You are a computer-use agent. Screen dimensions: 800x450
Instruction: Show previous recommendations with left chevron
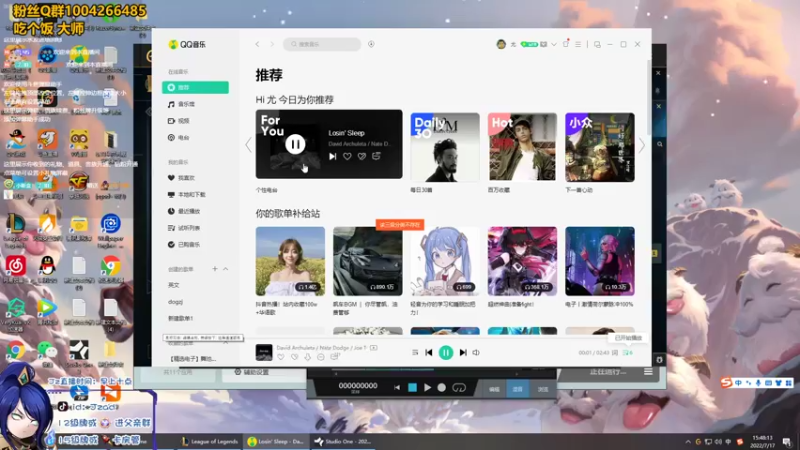coord(248,145)
